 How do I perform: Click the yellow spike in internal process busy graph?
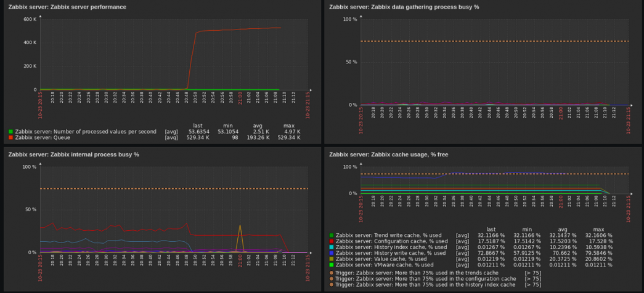pos(240,238)
